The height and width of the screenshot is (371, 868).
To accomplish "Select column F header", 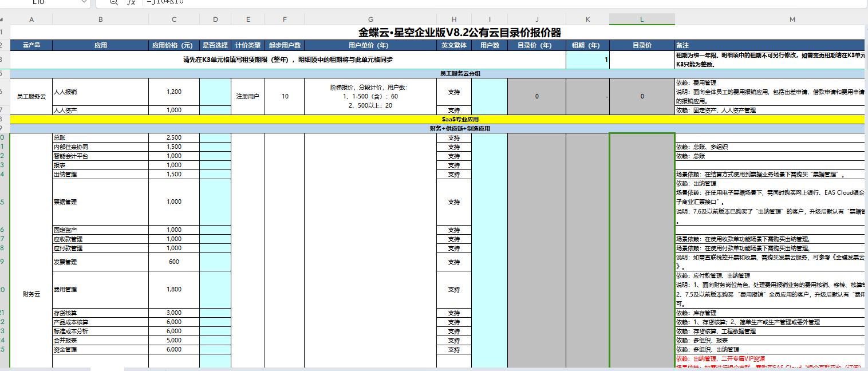I will [x=285, y=19].
